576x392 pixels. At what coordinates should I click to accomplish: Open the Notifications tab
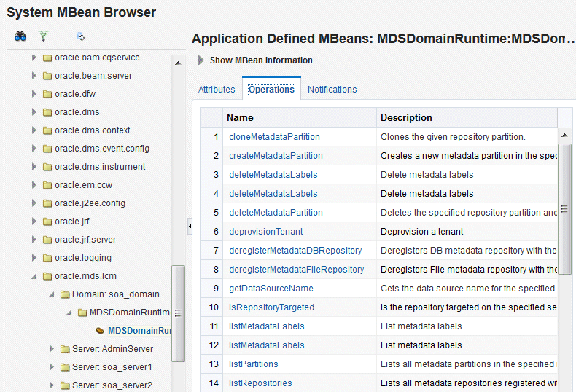(332, 90)
